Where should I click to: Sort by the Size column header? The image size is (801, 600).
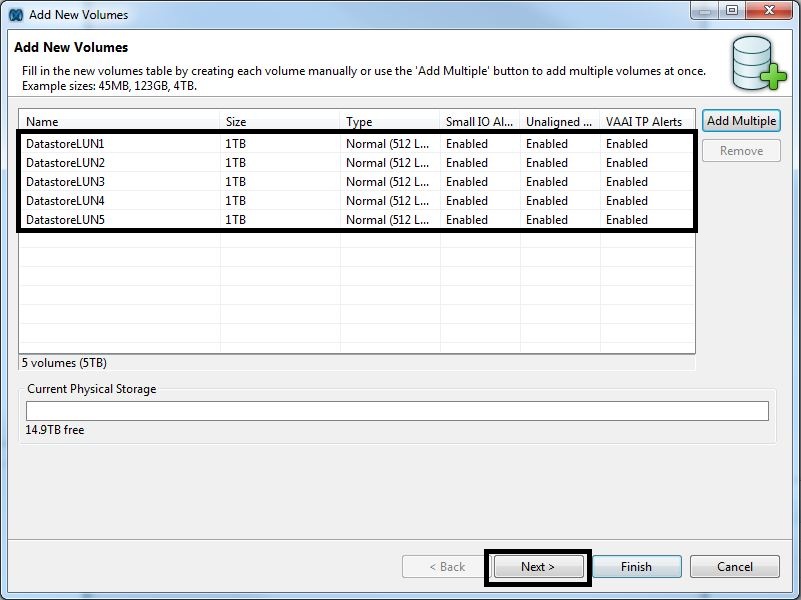tap(280, 122)
